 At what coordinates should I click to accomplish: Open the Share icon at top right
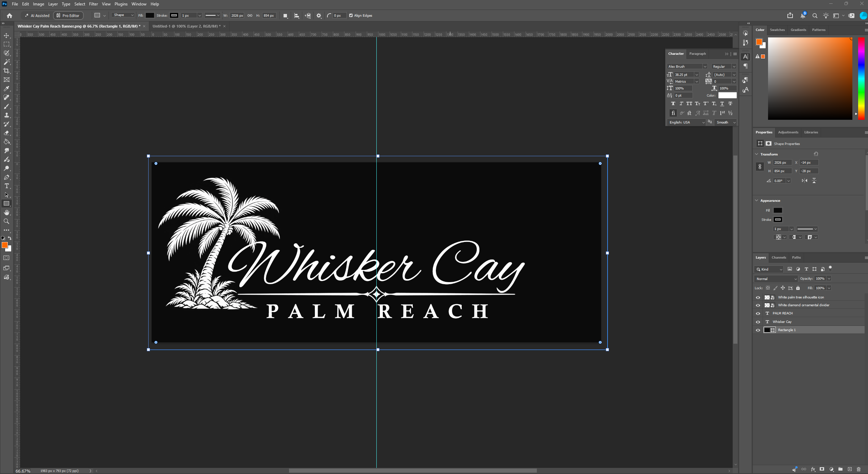[x=790, y=16]
